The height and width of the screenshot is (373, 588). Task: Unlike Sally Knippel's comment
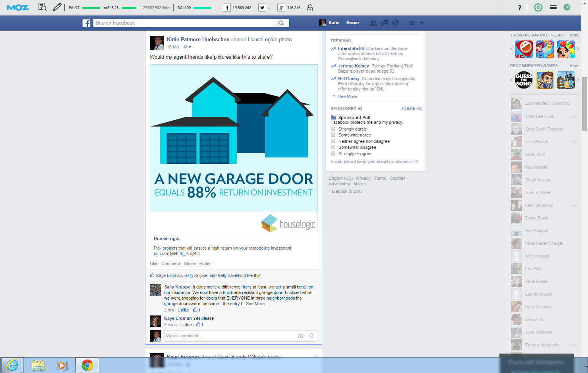pyautogui.click(x=183, y=310)
